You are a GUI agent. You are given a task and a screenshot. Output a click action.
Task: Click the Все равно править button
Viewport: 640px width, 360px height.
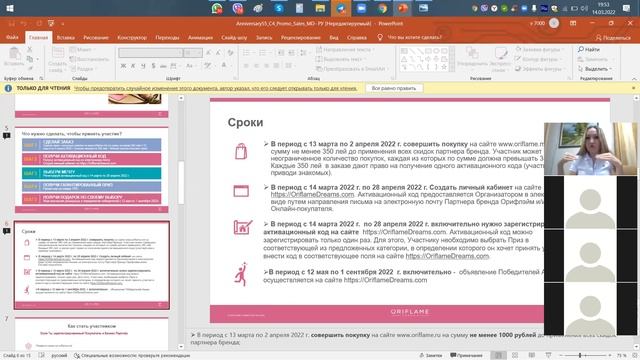tap(393, 88)
